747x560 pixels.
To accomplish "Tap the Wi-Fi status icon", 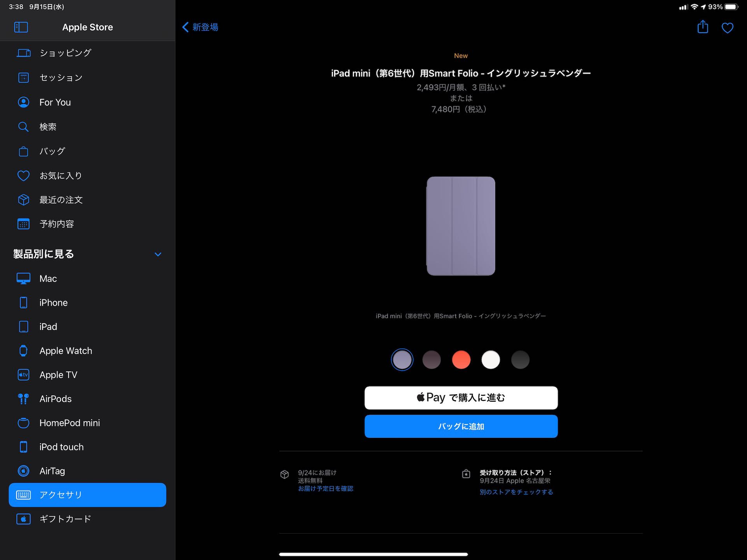I will 694,7.
